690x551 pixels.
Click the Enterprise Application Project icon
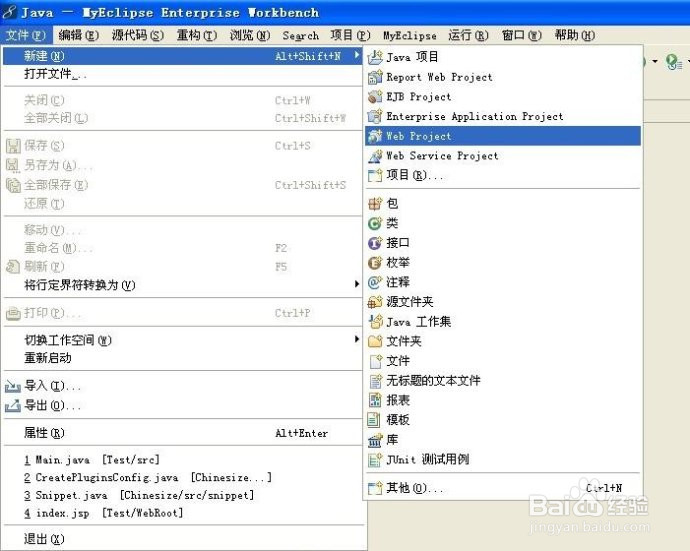[x=375, y=116]
